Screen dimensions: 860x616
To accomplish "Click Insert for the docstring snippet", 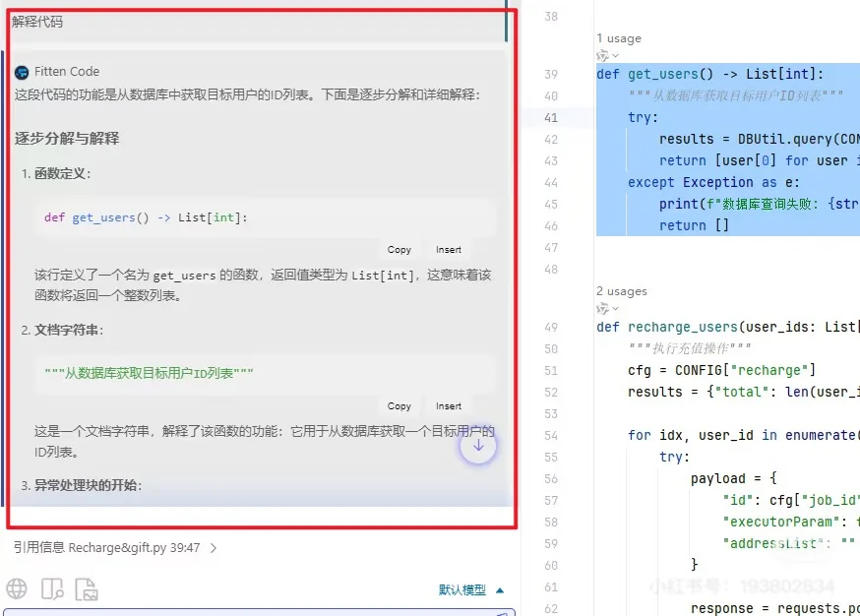I will (449, 405).
